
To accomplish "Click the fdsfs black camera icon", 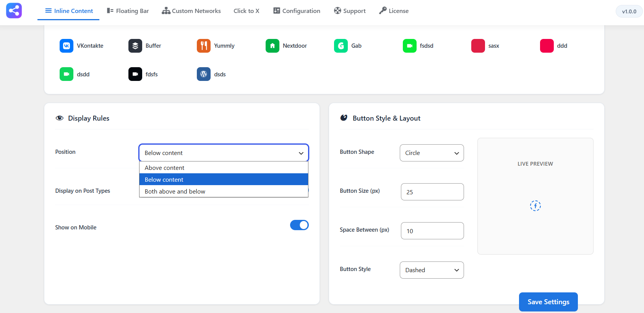I will (135, 74).
